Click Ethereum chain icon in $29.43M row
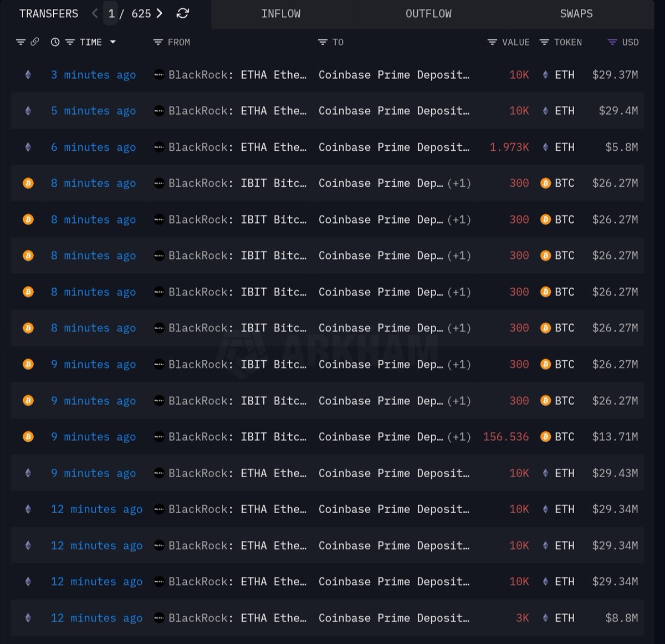 pyautogui.click(x=28, y=473)
